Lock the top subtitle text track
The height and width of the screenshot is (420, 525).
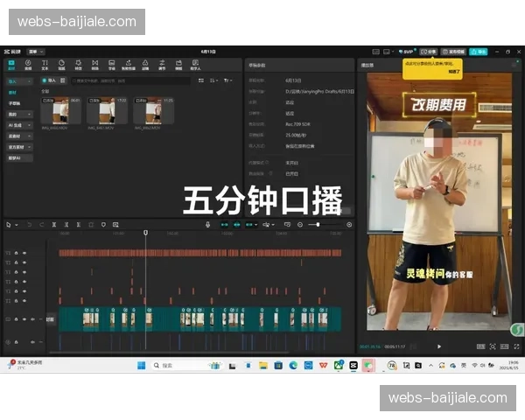coord(16,253)
